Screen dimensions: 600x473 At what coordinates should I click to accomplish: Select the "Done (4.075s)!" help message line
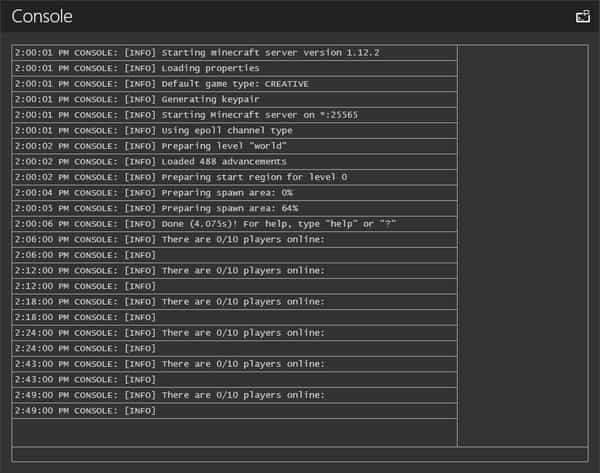click(x=235, y=224)
